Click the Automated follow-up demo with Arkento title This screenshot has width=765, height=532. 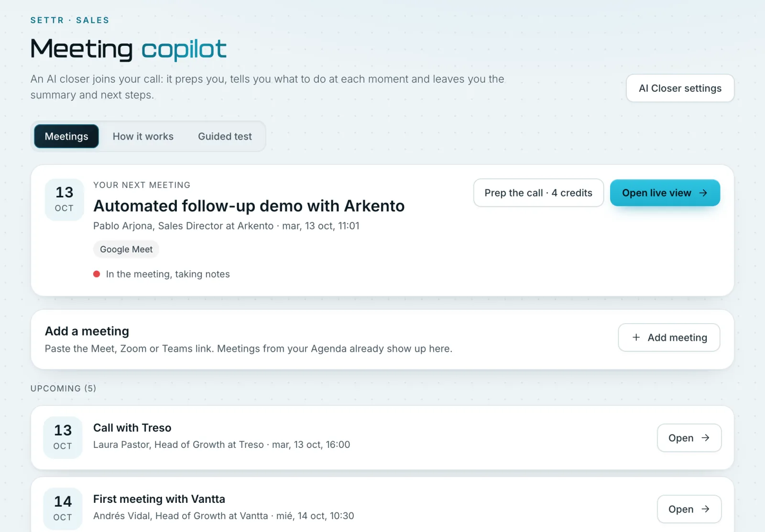pyautogui.click(x=249, y=206)
